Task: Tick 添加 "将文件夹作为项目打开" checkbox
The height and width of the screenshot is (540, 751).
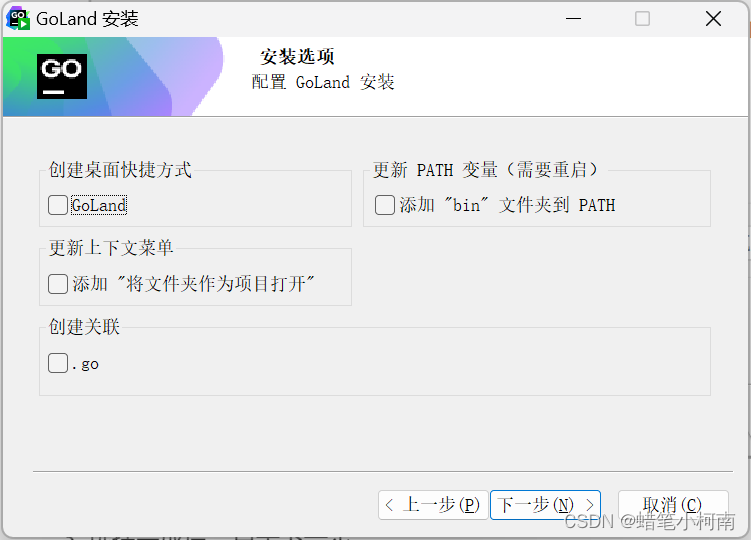Action: tap(58, 284)
